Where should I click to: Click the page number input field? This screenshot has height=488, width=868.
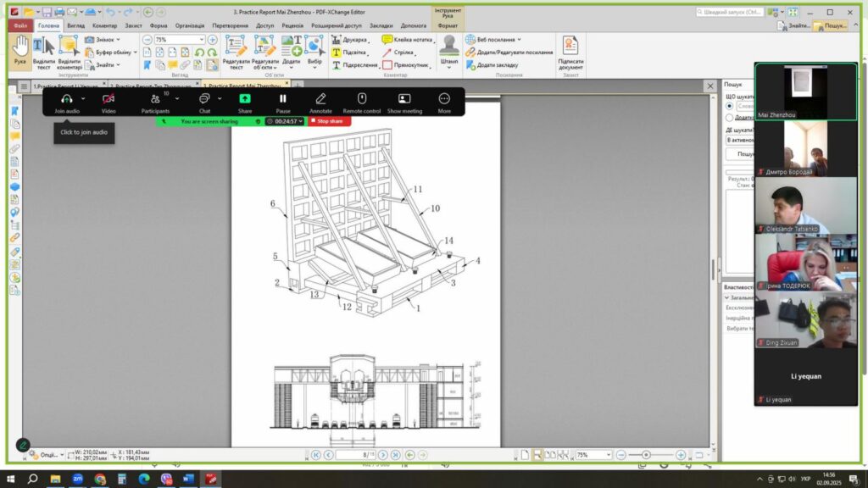pos(357,455)
